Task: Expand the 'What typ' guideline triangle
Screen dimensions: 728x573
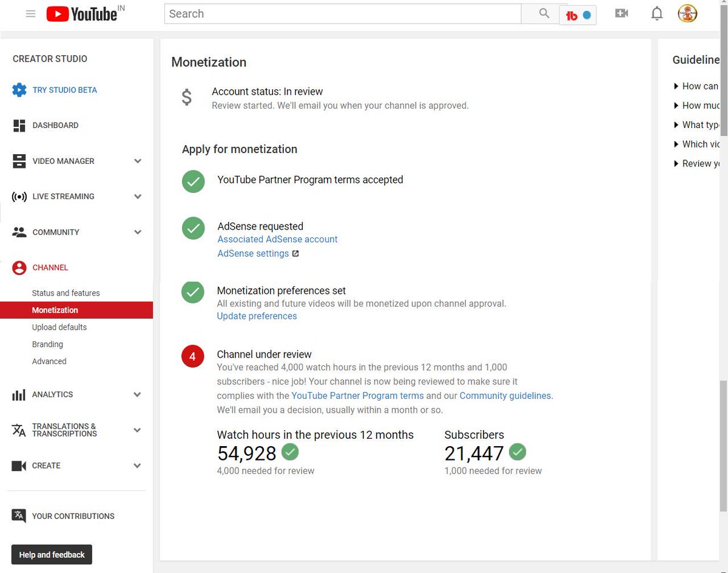Action: click(x=676, y=125)
